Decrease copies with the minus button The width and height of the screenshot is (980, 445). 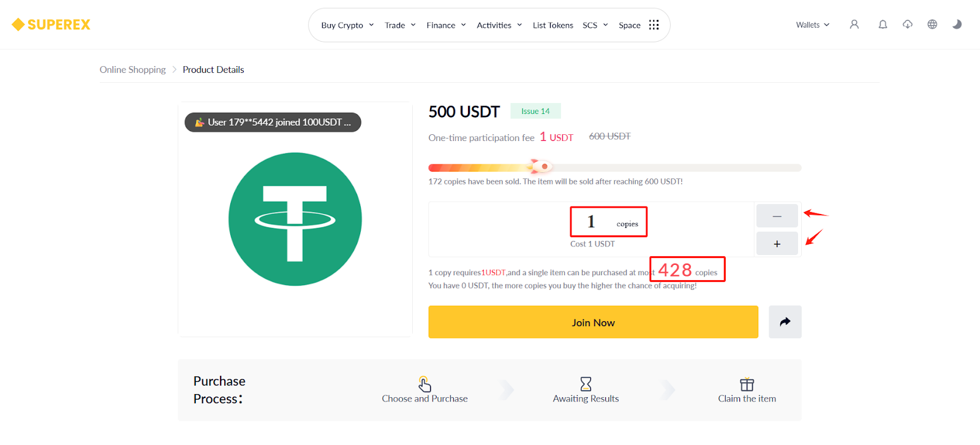pos(777,216)
